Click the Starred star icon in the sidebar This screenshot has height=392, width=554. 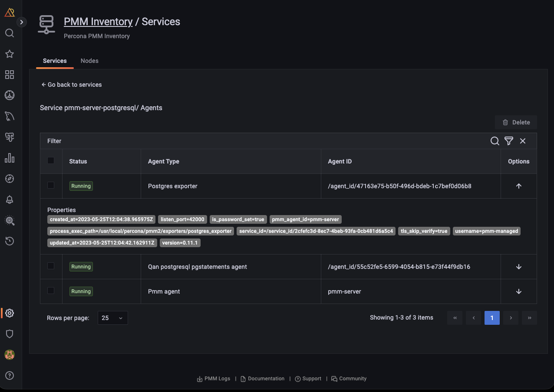coord(10,54)
